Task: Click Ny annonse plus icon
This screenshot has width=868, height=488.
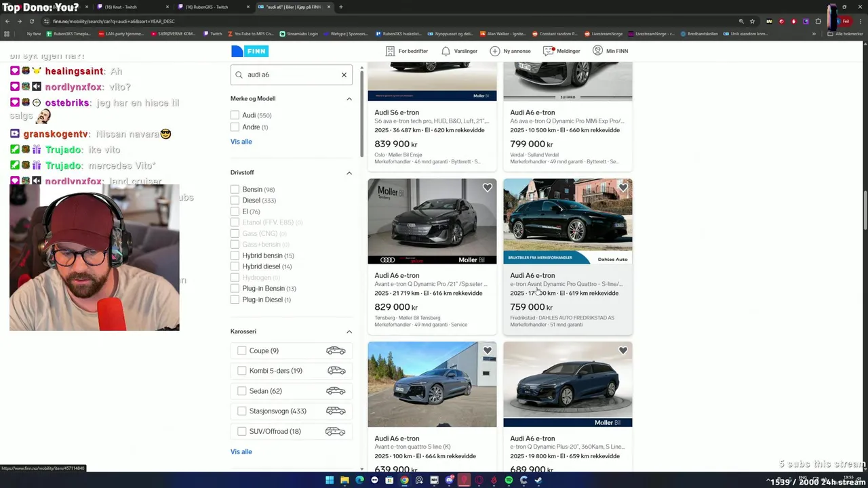Action: tap(494, 51)
